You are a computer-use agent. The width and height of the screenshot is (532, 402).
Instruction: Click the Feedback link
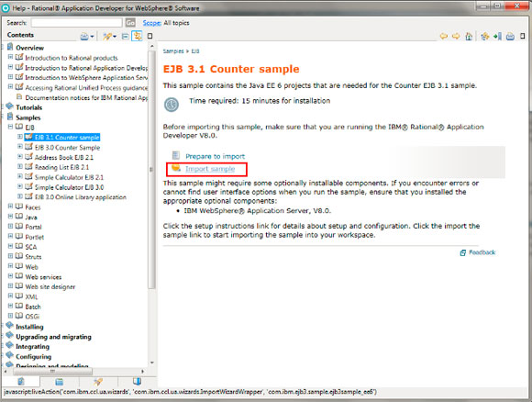[482, 252]
